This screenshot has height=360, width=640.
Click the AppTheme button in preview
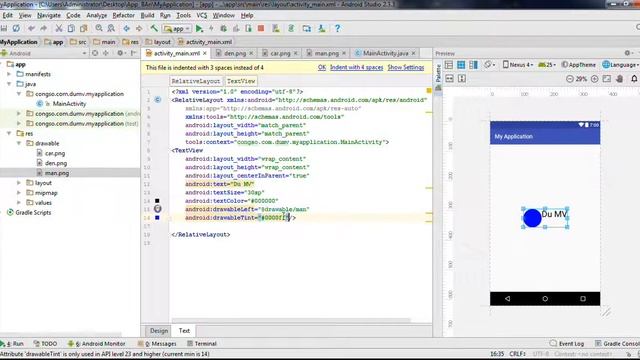[578, 64]
